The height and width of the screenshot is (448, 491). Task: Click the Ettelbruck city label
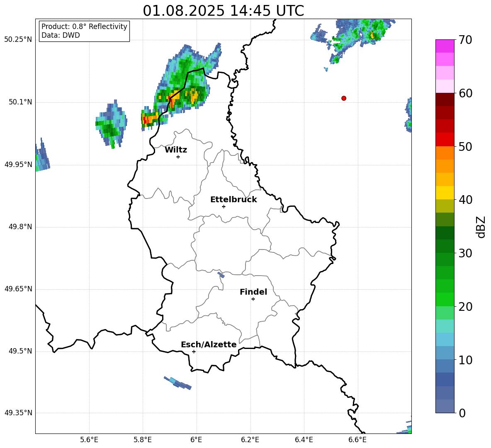coord(233,200)
